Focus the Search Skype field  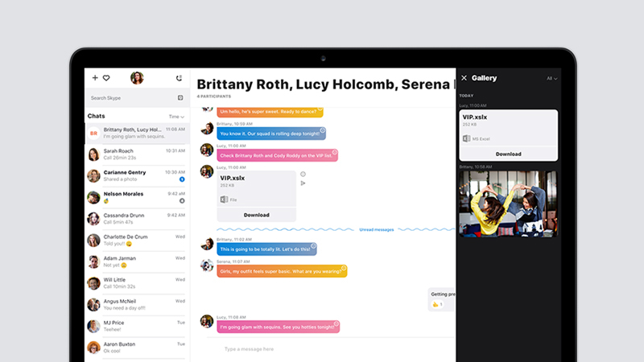tap(132, 97)
